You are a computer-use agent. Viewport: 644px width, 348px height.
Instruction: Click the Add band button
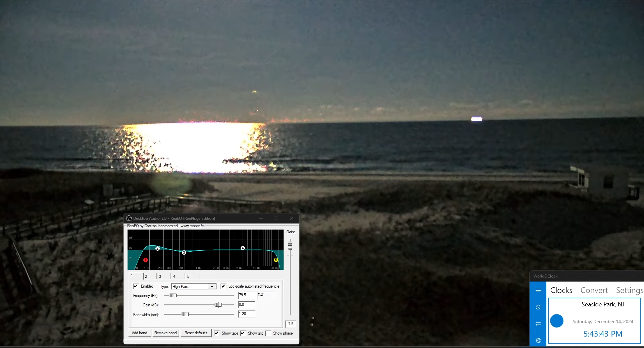(140, 333)
